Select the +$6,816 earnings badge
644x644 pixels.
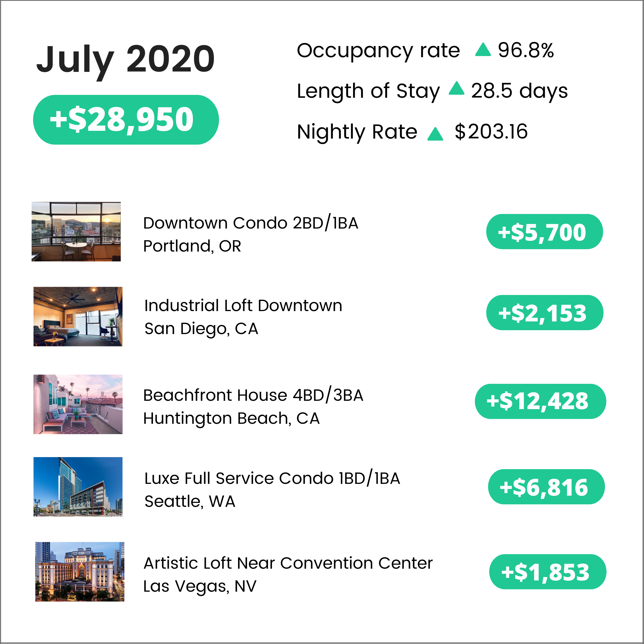pyautogui.click(x=546, y=487)
